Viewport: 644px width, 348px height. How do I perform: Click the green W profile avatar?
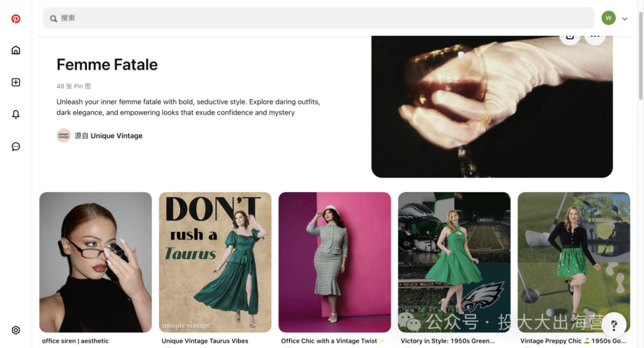coord(608,18)
